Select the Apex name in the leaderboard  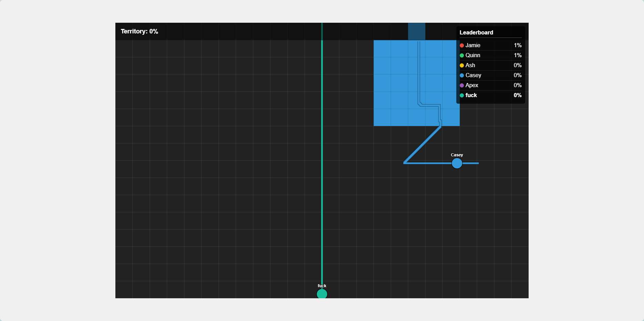471,85
